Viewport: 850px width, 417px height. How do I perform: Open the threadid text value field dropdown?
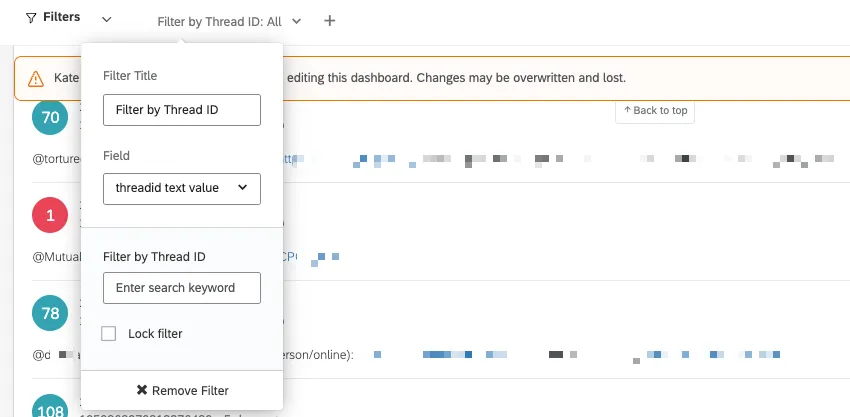181,188
